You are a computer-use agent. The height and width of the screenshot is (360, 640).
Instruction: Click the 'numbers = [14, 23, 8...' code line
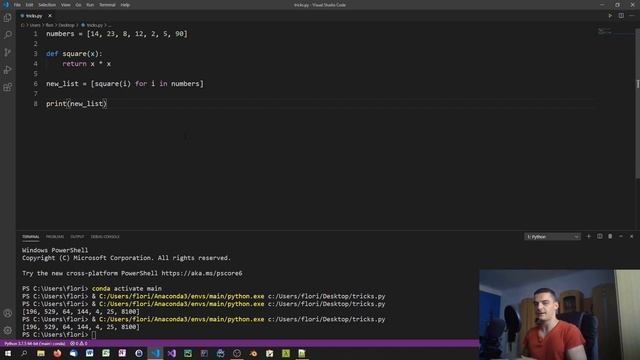pos(117,34)
